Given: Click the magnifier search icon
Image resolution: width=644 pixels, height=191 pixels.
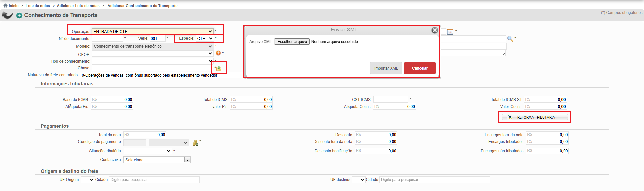Looking at the screenshot, I should click(x=510, y=39).
